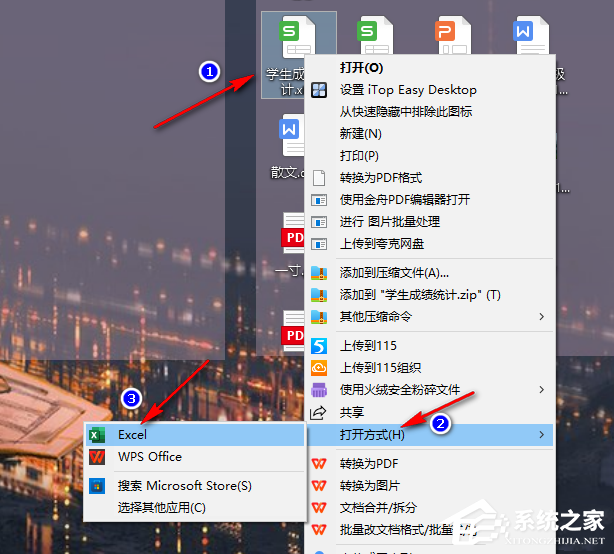Select the lower PDF file desktop icon
Image resolution: width=614 pixels, height=554 pixels.
tap(293, 331)
